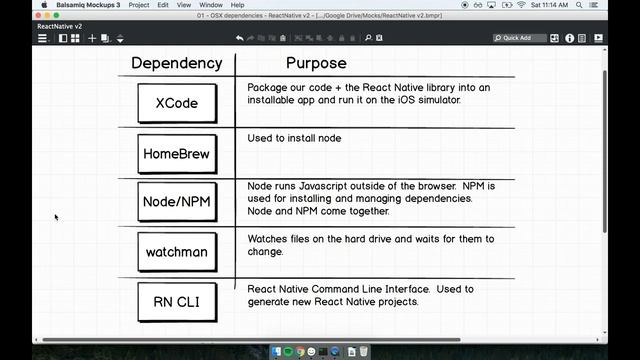Click the Group icon in toolbar

point(298,38)
